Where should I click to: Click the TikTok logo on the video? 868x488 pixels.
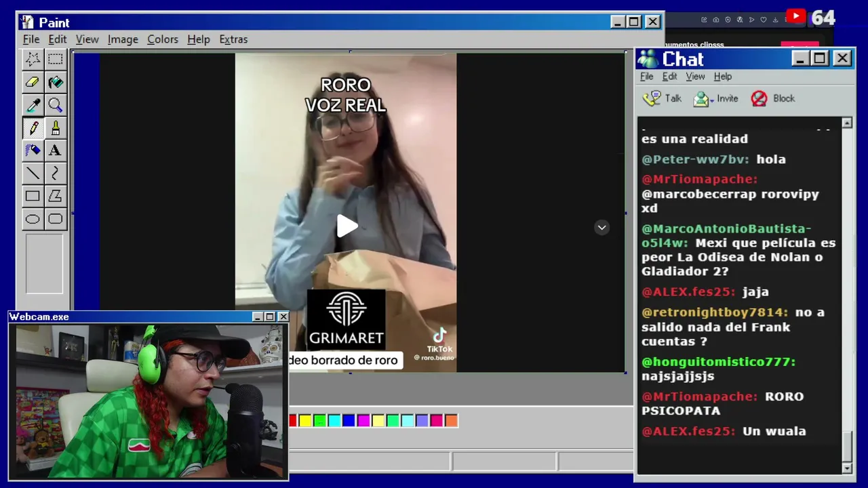pos(439,340)
